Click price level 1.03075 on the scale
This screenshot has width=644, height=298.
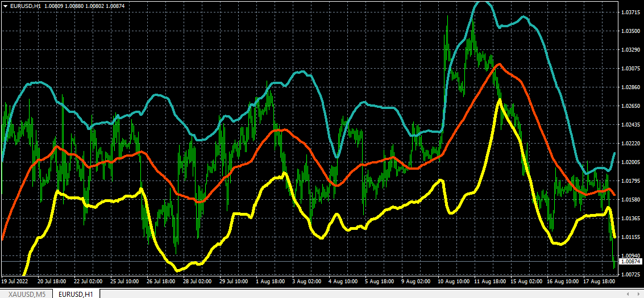tap(631, 69)
